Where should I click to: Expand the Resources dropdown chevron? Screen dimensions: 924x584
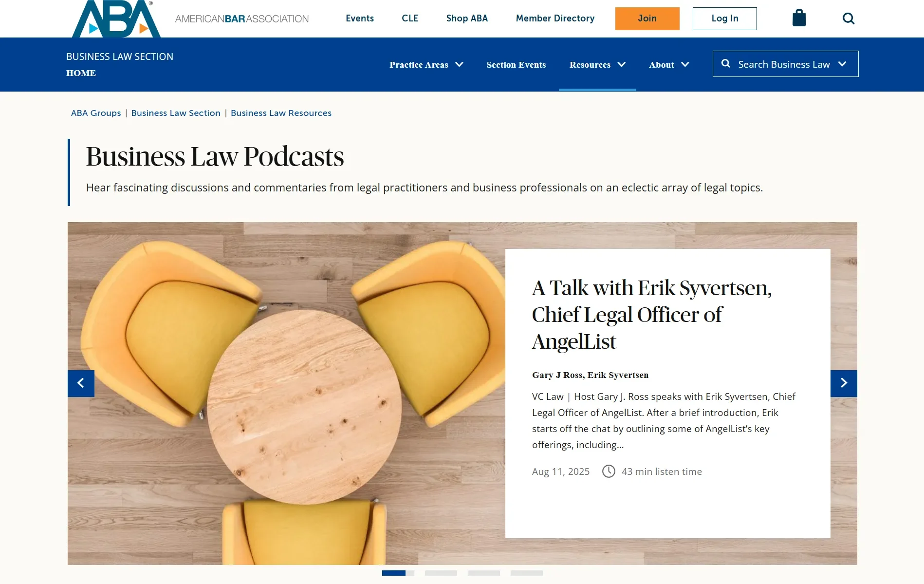click(x=622, y=64)
